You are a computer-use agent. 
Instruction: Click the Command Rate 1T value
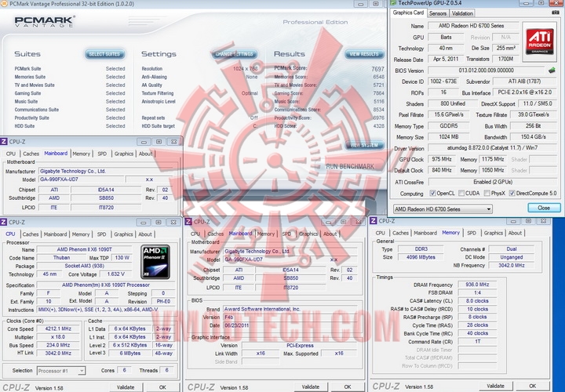(x=477, y=341)
